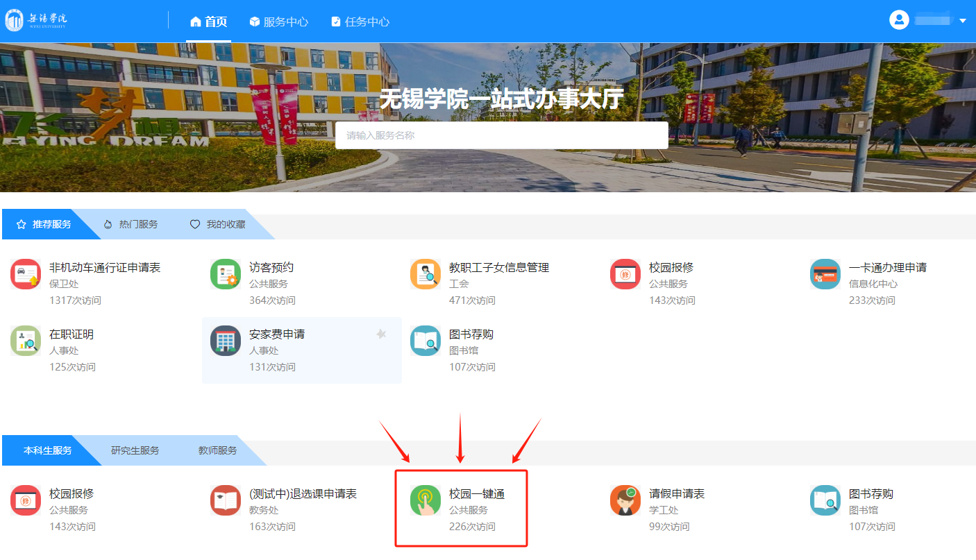The width and height of the screenshot is (976, 560).
Task: Open the 访客预约 service icon
Action: coord(226,274)
